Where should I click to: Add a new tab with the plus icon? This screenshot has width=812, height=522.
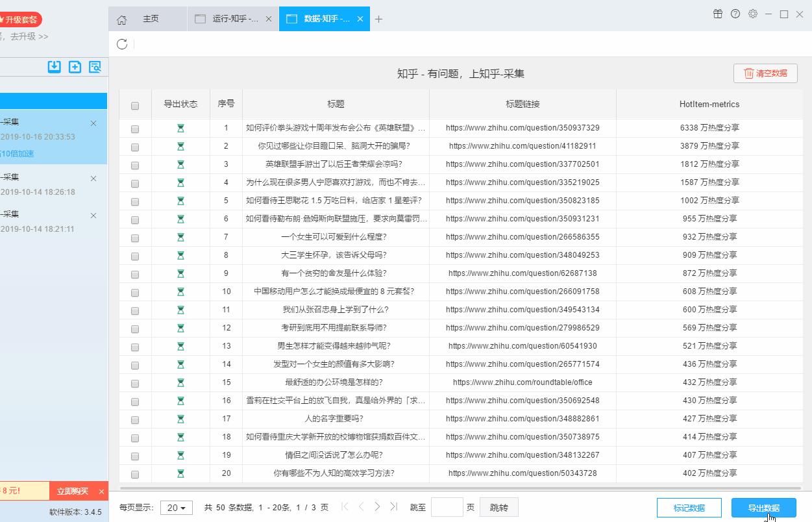(x=379, y=19)
